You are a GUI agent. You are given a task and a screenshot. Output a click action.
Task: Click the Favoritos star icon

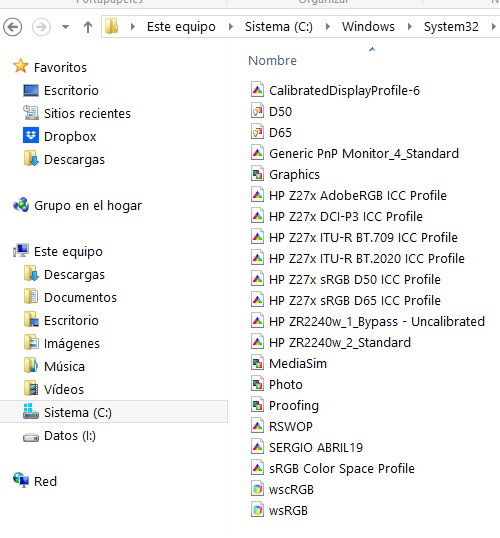point(21,66)
